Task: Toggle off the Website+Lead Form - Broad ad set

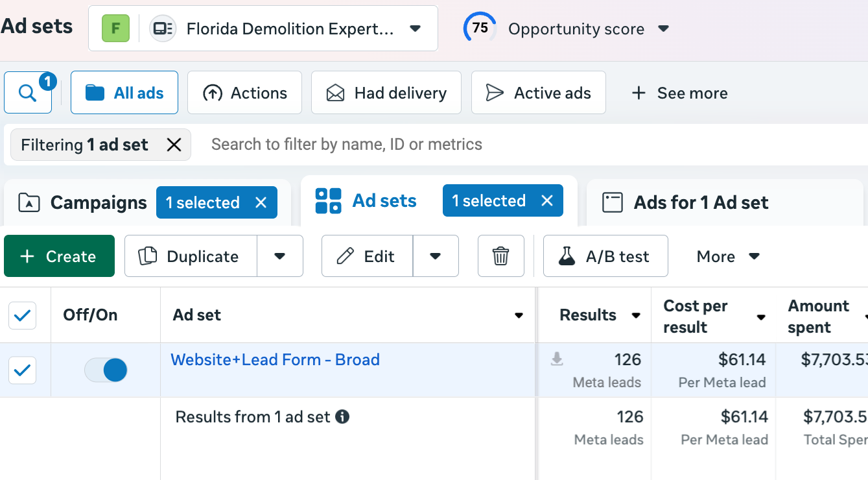Action: 106,370
